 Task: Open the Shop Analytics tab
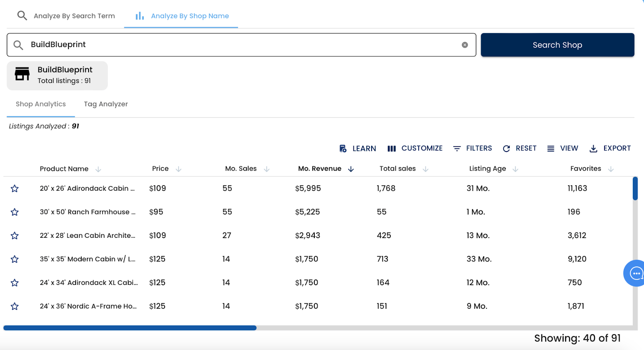(41, 104)
